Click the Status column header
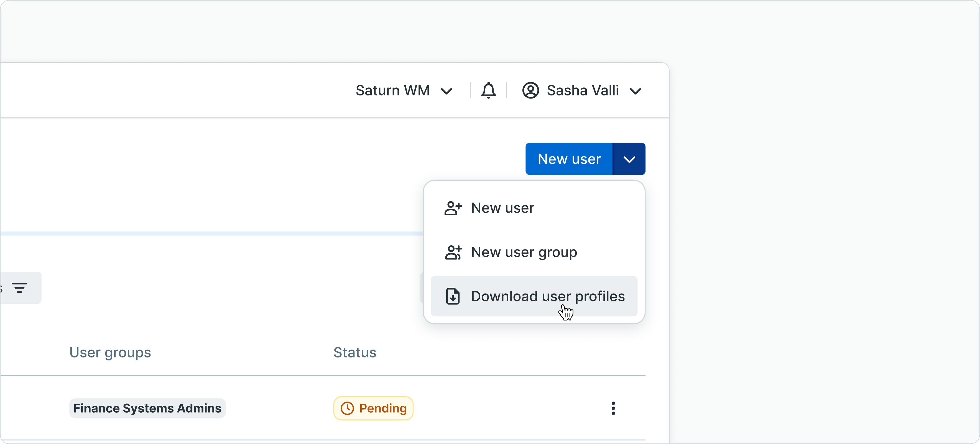Image resolution: width=980 pixels, height=444 pixels. coord(354,353)
